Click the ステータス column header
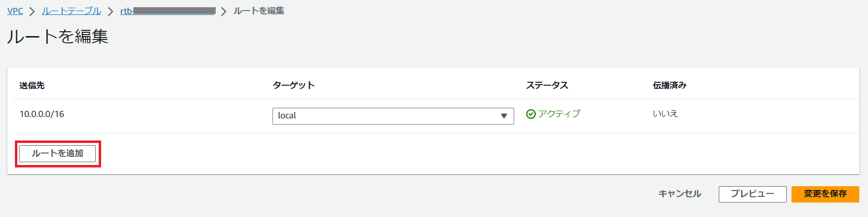Screen dimensions: 868x217 pos(547,85)
